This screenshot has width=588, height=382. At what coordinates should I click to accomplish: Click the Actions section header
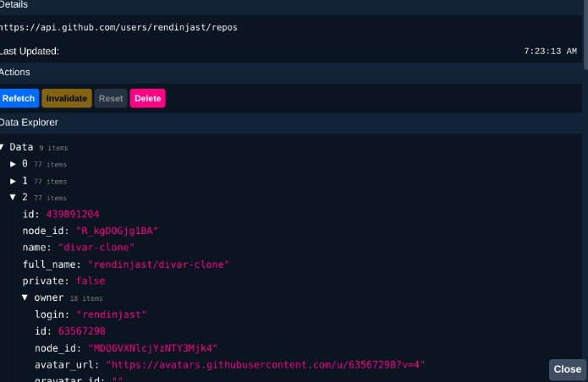pyautogui.click(x=291, y=73)
